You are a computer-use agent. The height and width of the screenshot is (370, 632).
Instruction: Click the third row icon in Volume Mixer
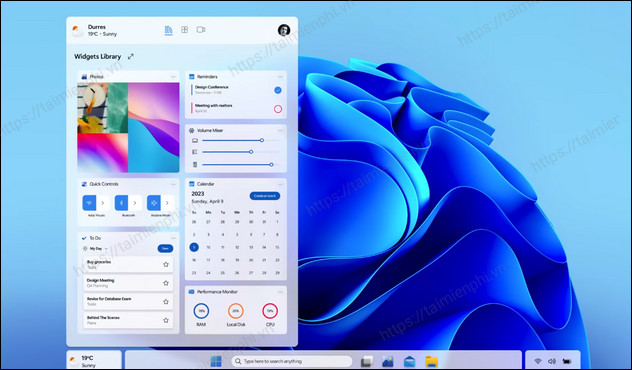(195, 164)
